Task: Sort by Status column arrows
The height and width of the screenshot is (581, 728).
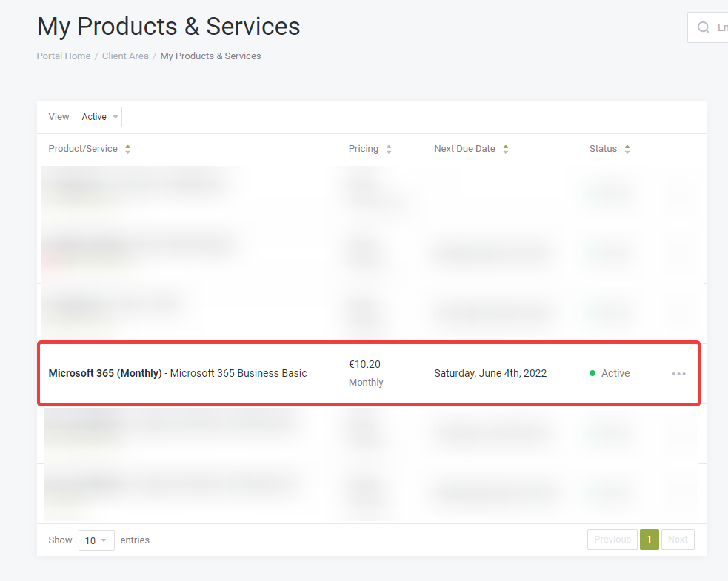Action: (627, 149)
